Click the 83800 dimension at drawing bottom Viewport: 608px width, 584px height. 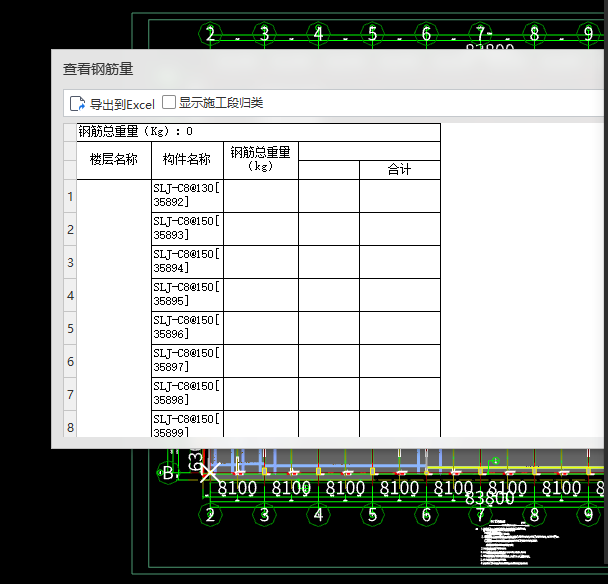pos(489,499)
